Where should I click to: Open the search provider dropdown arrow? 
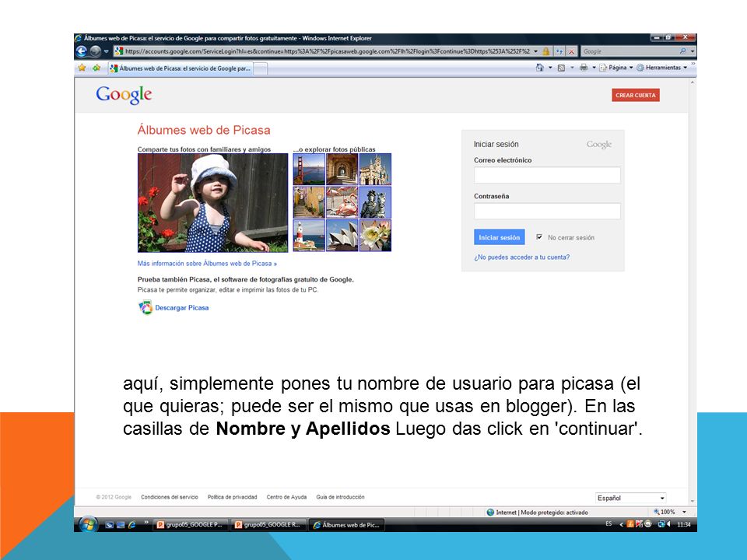click(693, 51)
